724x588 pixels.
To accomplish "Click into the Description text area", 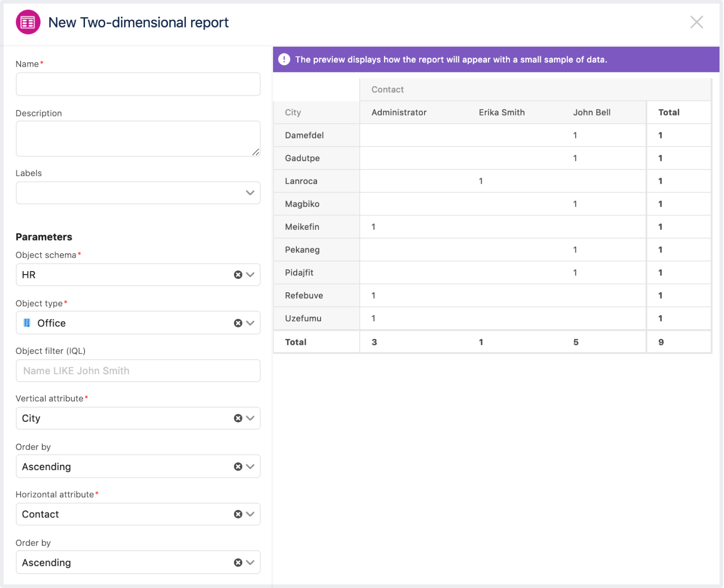I will click(x=138, y=138).
